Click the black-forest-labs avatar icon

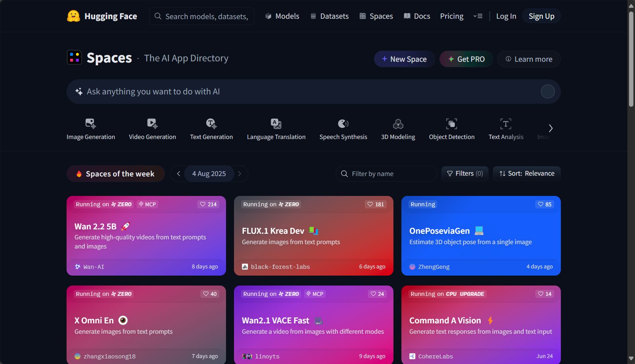click(245, 267)
